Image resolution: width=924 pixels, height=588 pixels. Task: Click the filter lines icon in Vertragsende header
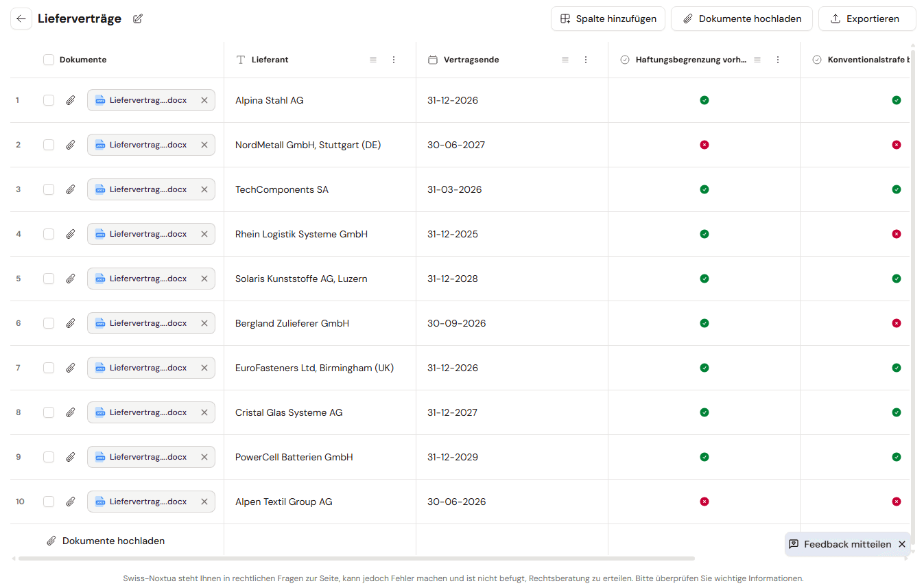tap(565, 60)
